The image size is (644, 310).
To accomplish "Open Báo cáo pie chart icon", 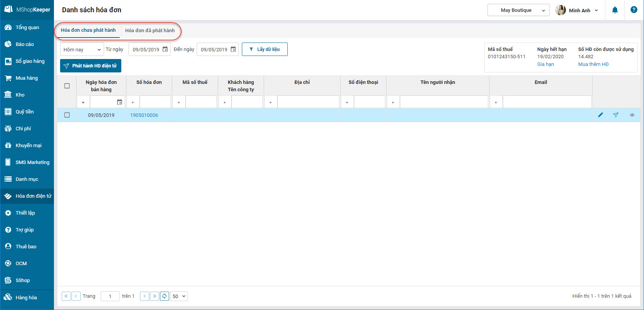I will coord(8,44).
